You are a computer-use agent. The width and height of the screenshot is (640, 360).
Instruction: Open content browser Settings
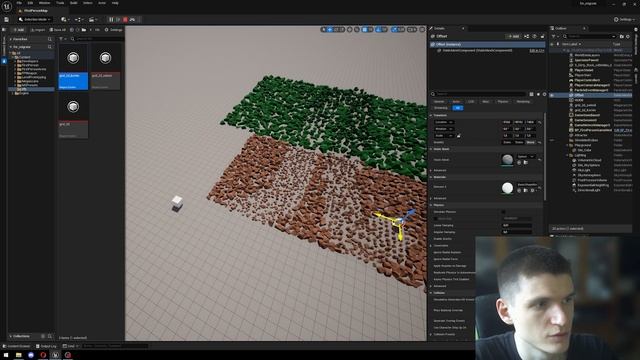113,30
